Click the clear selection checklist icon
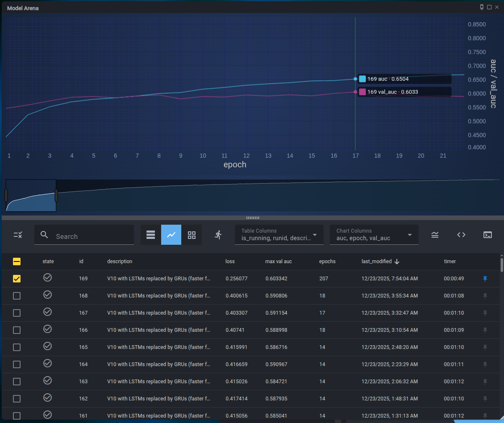Screen dimensions: 504x423 [x=18, y=235]
